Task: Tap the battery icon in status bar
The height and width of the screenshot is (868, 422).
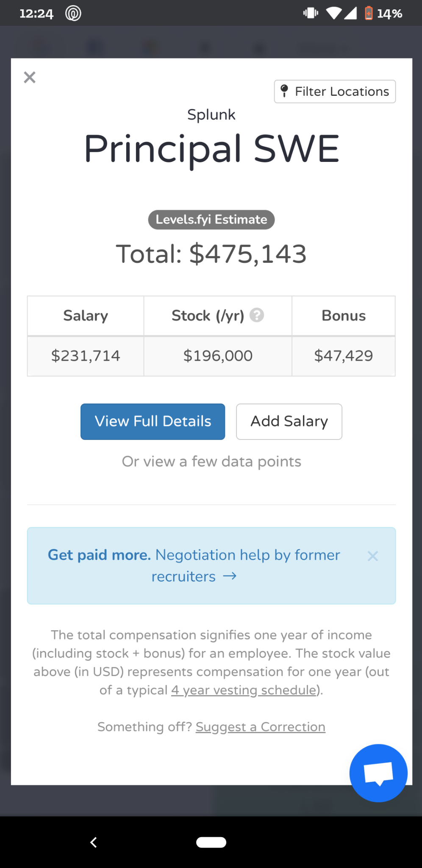Action: 369,13
